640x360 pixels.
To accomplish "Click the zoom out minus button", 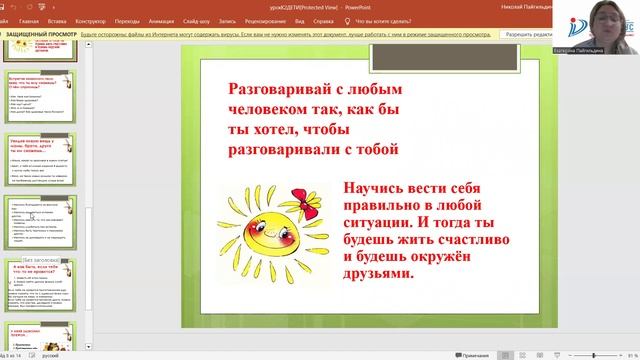I will (x=570, y=356).
